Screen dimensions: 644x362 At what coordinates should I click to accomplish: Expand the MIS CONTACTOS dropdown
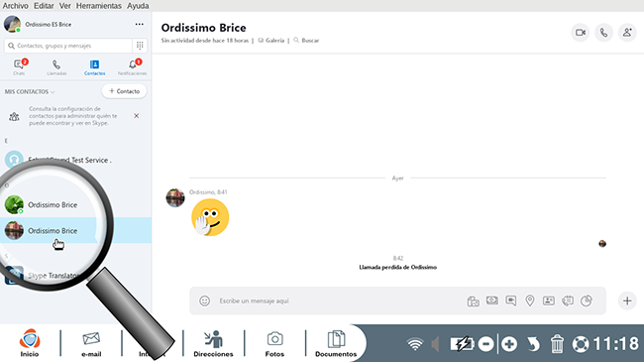pos(30,91)
